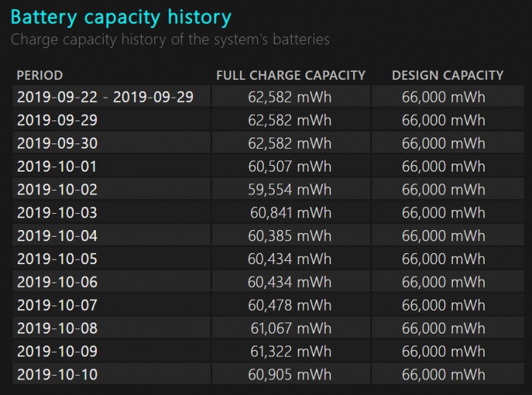Click the 60,841 mWh capacity value
This screenshot has height=395, width=532.
290,213
